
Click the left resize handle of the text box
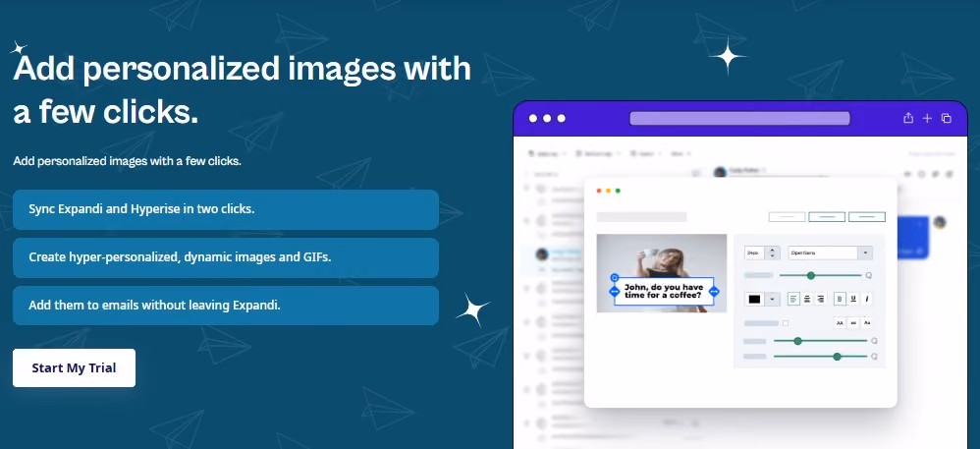pos(614,292)
